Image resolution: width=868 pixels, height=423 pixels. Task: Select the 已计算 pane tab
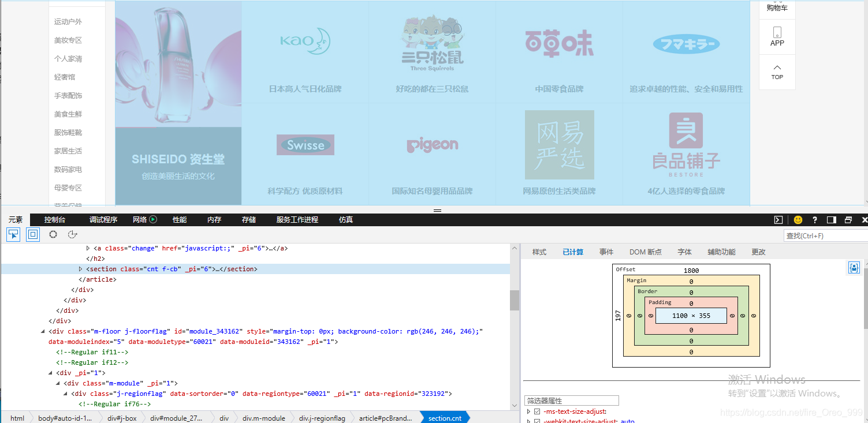pos(573,252)
